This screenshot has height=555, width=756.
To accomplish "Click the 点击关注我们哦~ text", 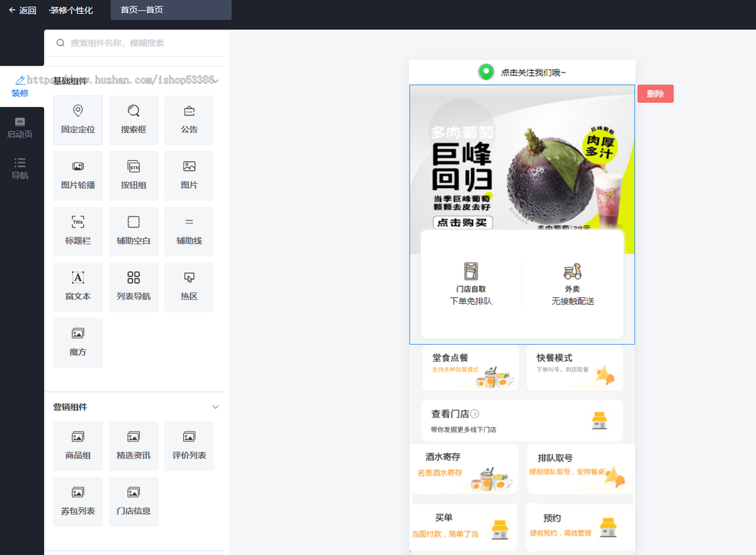I will pyautogui.click(x=534, y=72).
